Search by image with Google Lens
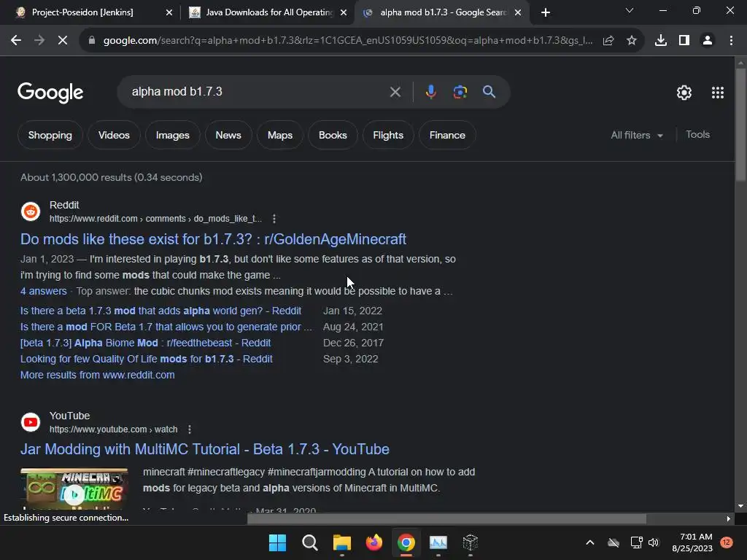 (460, 91)
